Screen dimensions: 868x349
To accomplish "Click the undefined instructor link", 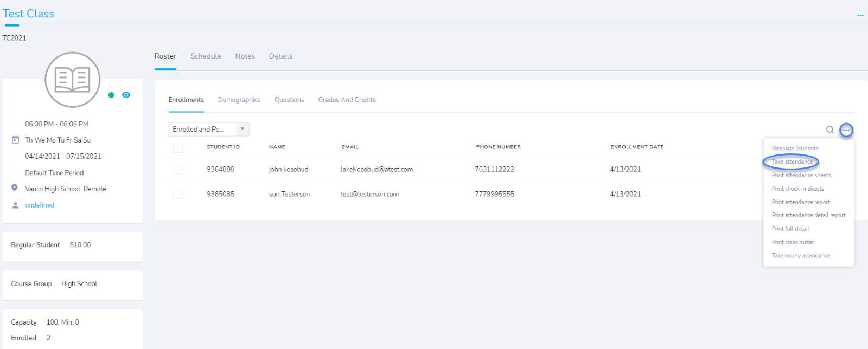I will coord(40,205).
